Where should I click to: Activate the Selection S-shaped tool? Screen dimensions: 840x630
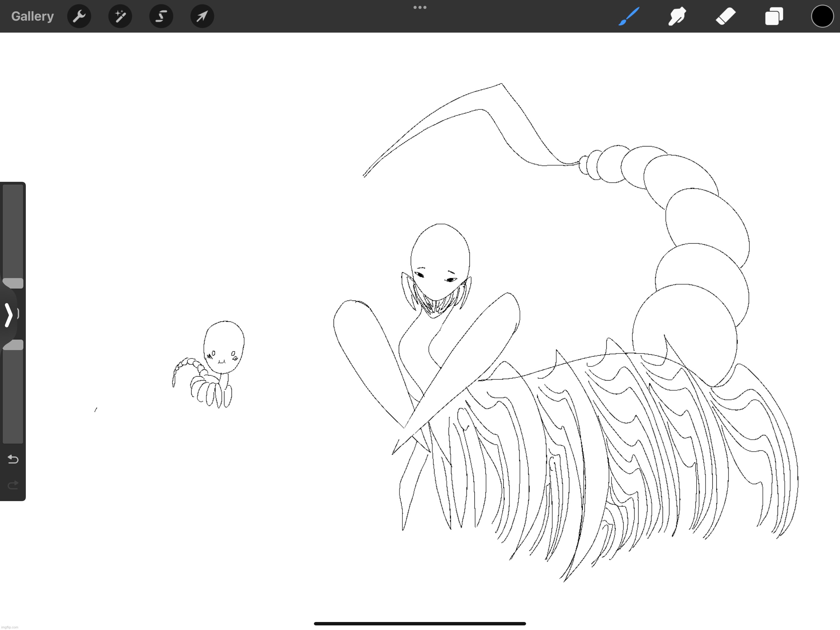click(x=161, y=16)
